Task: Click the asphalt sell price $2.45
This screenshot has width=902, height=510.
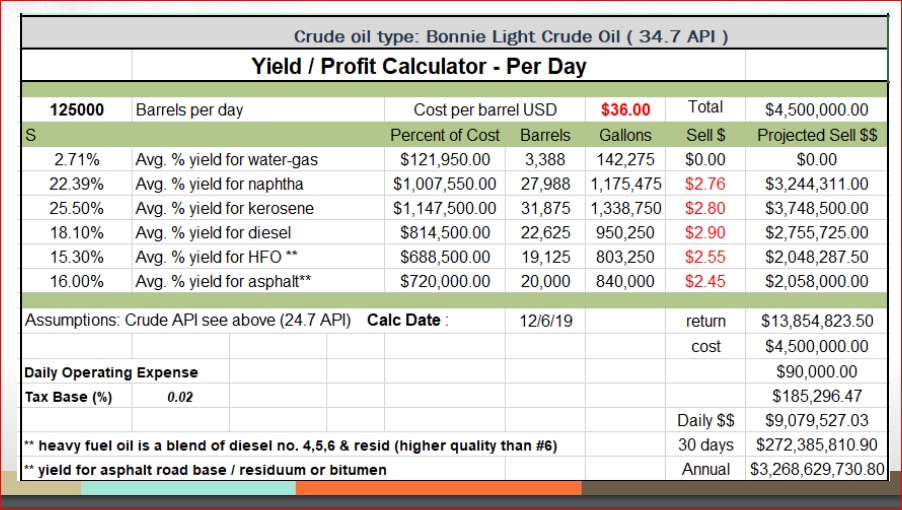Action: click(706, 281)
